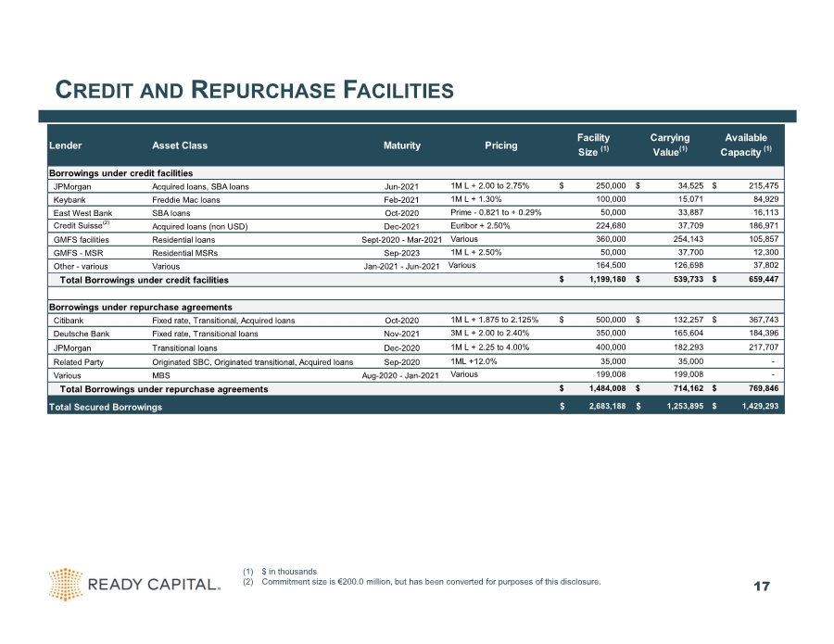Viewport: 834px width, 644px height.
Task: Click the Credit and Repurchase Facilities title
Action: coord(254,90)
